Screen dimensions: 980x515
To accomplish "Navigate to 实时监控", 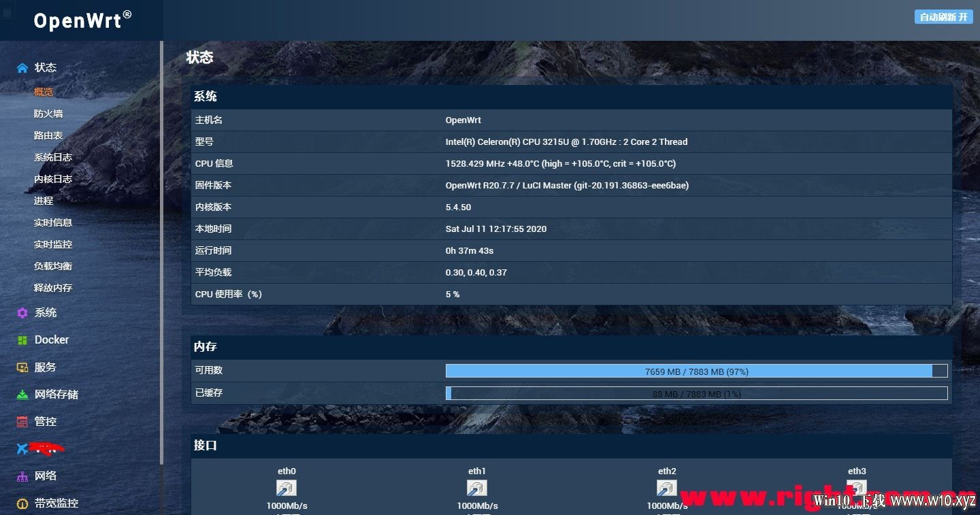I will pyautogui.click(x=53, y=244).
